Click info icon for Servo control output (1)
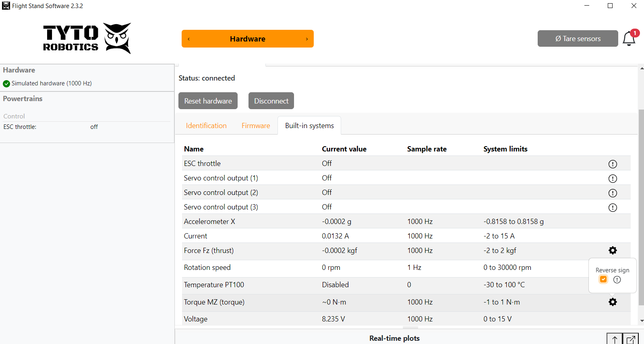644x344 pixels. pos(612,178)
